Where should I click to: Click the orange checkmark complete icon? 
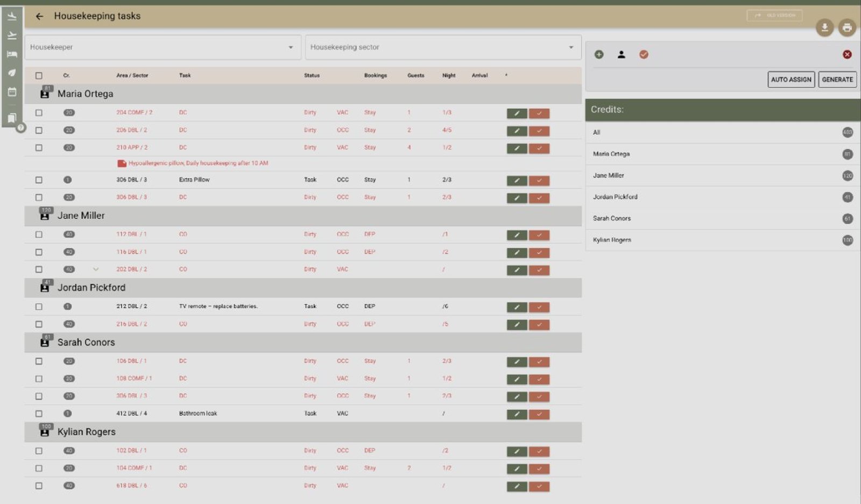click(644, 54)
